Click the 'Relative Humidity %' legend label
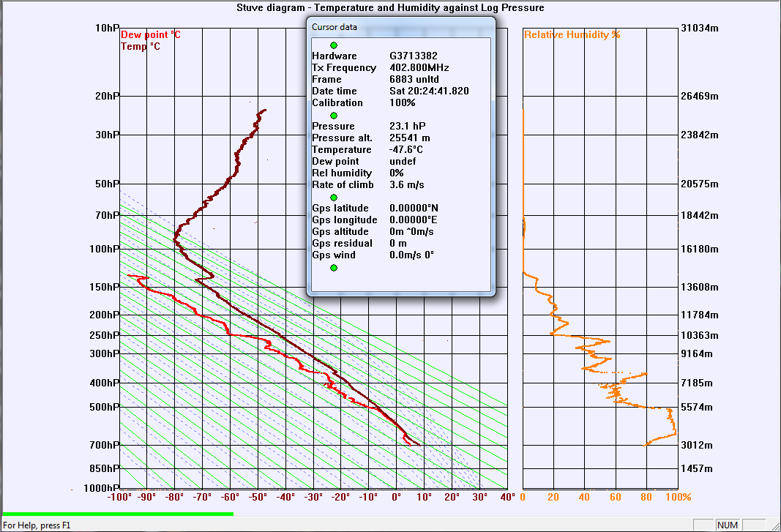This screenshot has height=532, width=781. pos(572,34)
